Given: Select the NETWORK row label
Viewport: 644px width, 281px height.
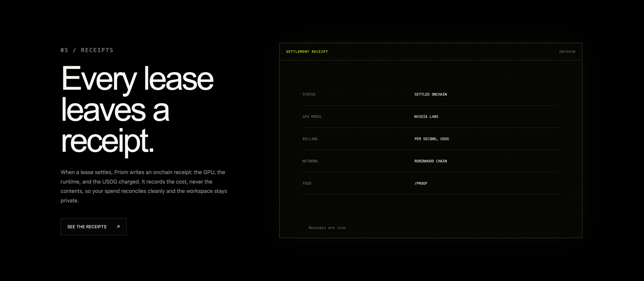Looking at the screenshot, I should pyautogui.click(x=310, y=161).
